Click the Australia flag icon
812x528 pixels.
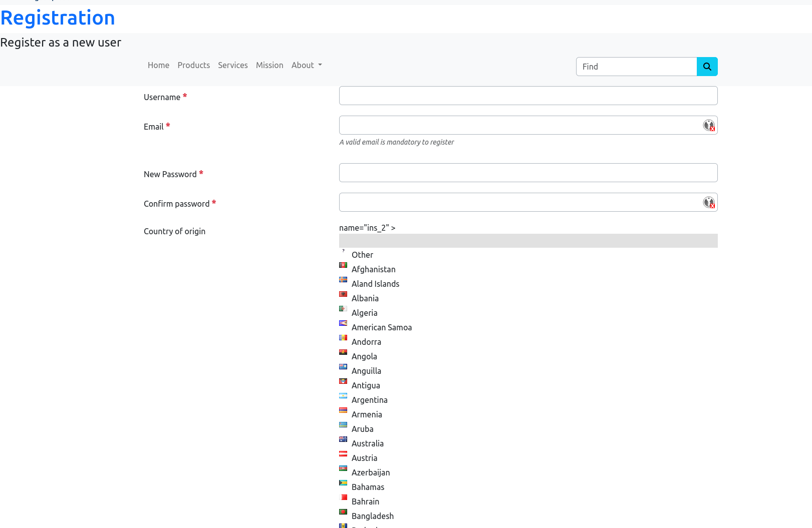(343, 439)
